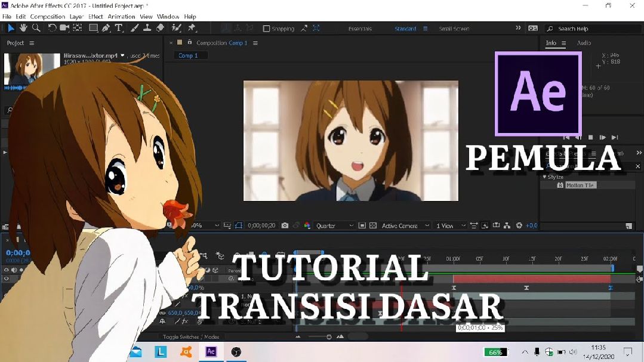Open the Info panel menu

pyautogui.click(x=563, y=43)
